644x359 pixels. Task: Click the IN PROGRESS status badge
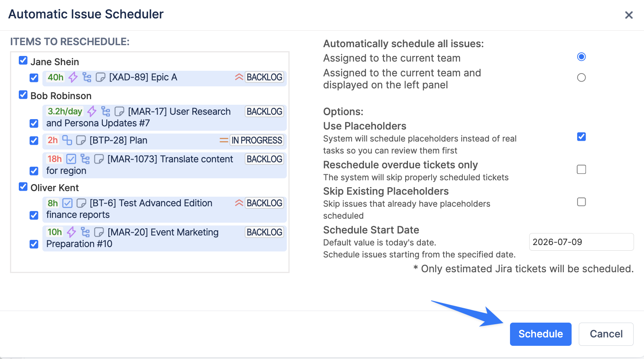(257, 140)
